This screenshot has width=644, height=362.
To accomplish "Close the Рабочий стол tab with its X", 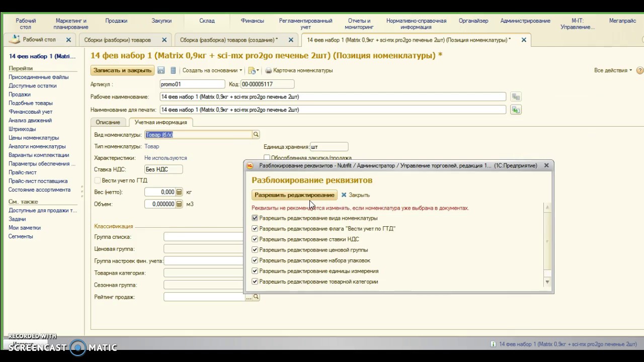I will pos(68,40).
